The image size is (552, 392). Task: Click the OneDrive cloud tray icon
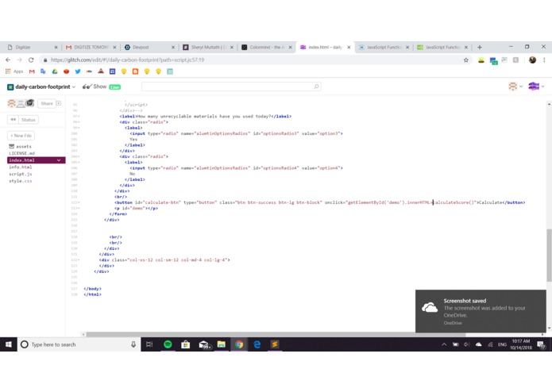pos(478,344)
